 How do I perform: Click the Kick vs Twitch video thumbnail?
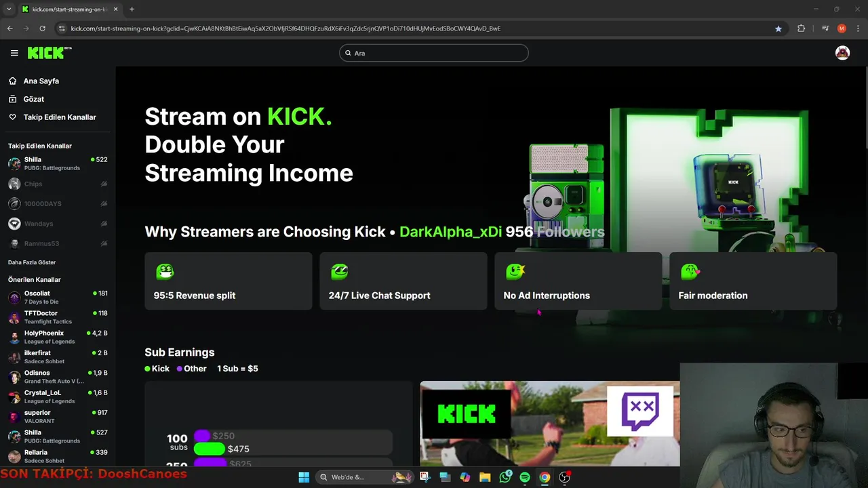[549, 424]
